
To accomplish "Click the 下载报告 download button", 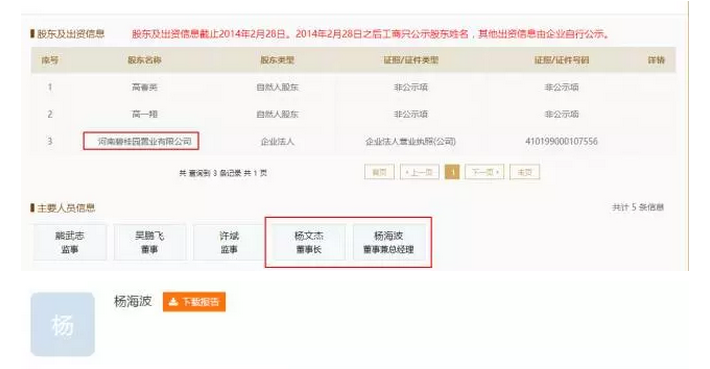I will coord(194,302).
